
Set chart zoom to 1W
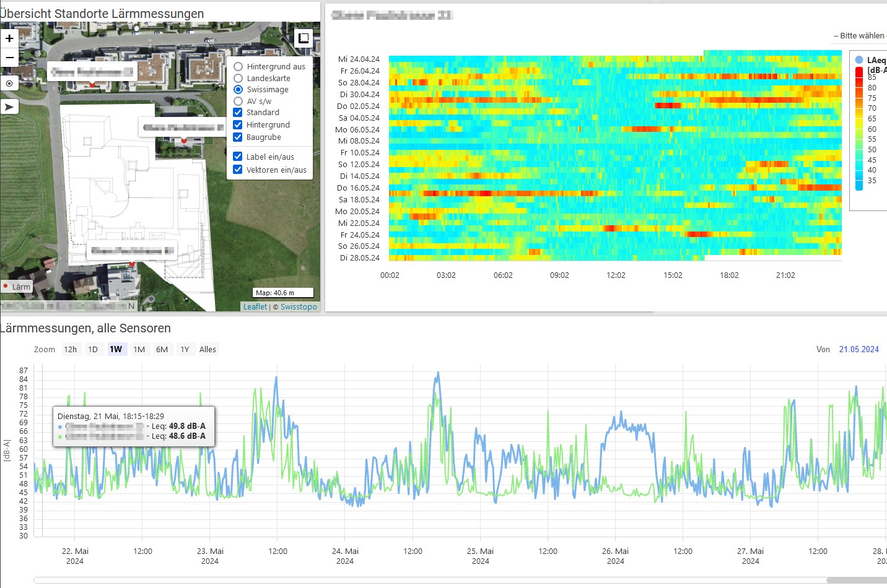point(116,349)
